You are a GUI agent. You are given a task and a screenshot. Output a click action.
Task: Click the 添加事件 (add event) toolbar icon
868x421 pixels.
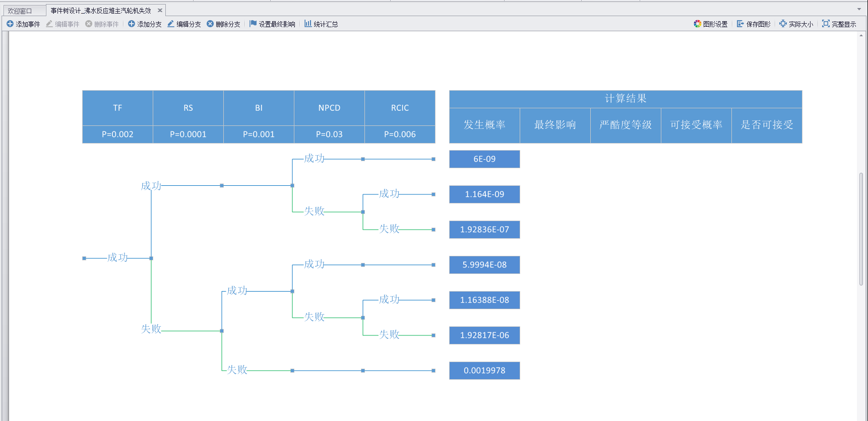point(10,24)
